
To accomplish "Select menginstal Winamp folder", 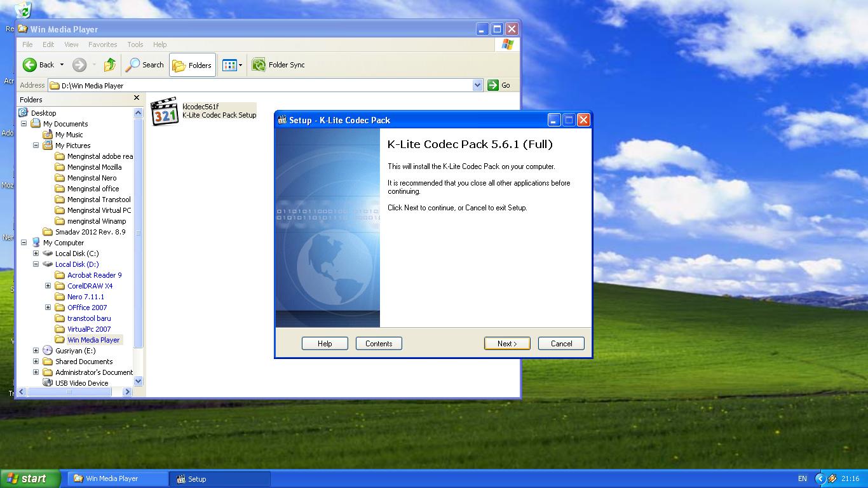I will click(97, 221).
